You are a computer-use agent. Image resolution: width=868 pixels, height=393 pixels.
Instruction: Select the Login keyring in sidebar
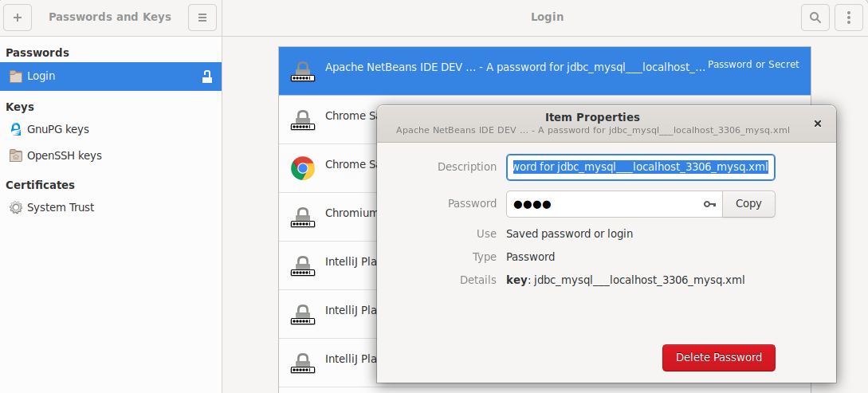point(111,77)
